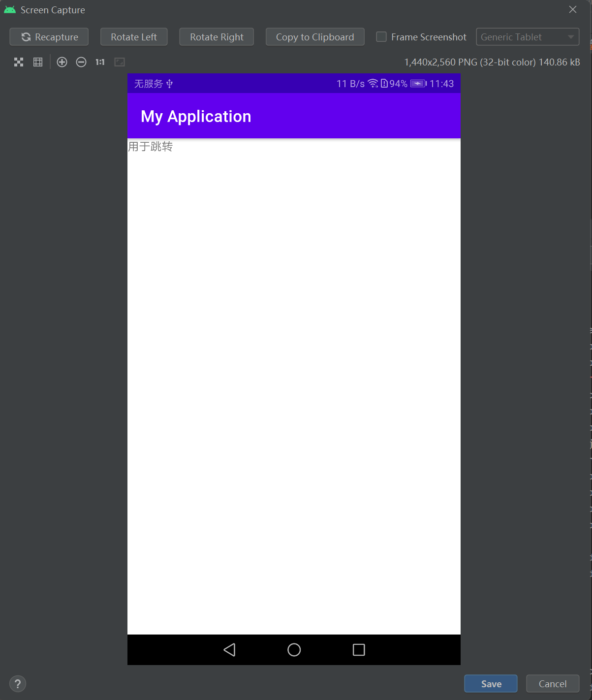Image resolution: width=592 pixels, height=700 pixels.
Task: Click the fit zoom to window icon
Action: coord(120,62)
